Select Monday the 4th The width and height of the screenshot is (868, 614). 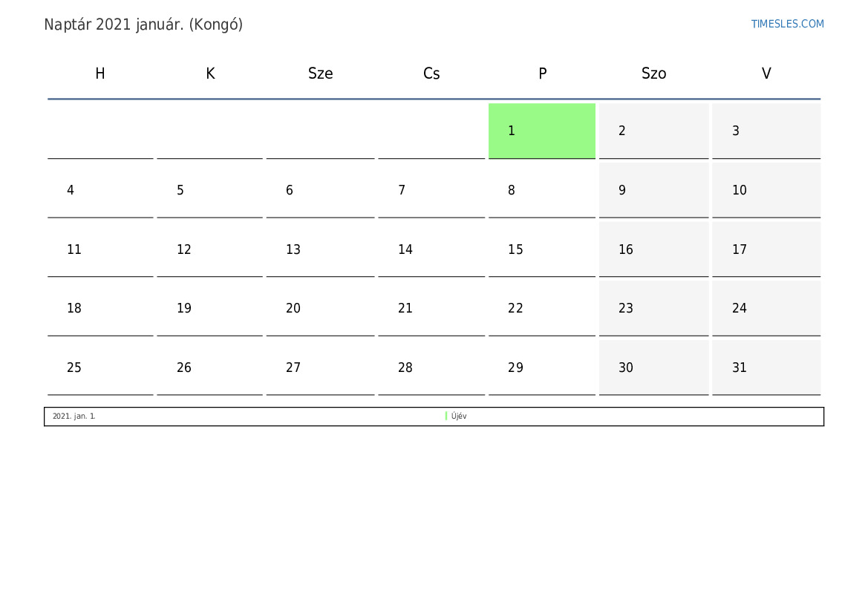click(100, 190)
